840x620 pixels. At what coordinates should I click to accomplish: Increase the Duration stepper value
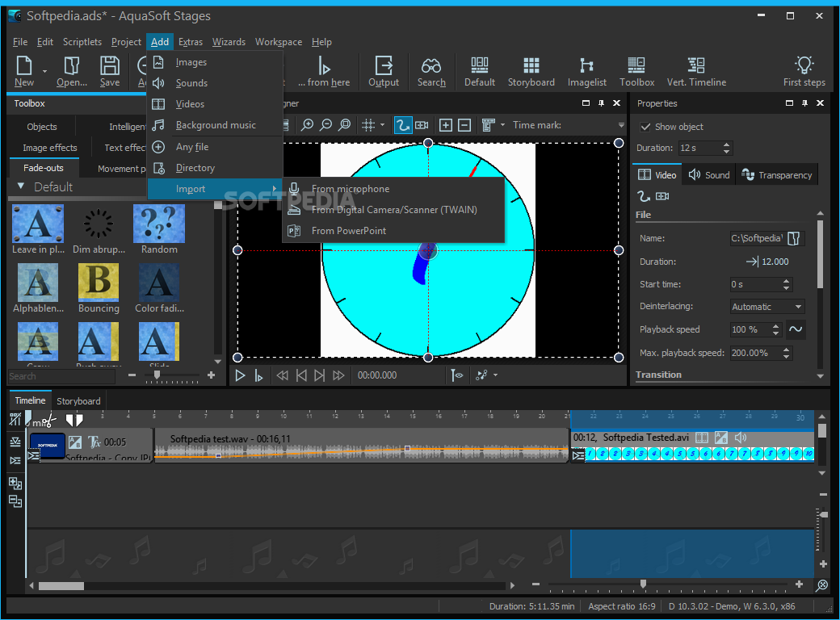point(726,145)
